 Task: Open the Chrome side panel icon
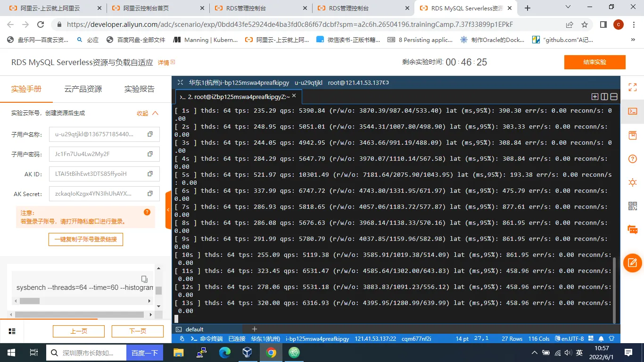click(x=603, y=25)
